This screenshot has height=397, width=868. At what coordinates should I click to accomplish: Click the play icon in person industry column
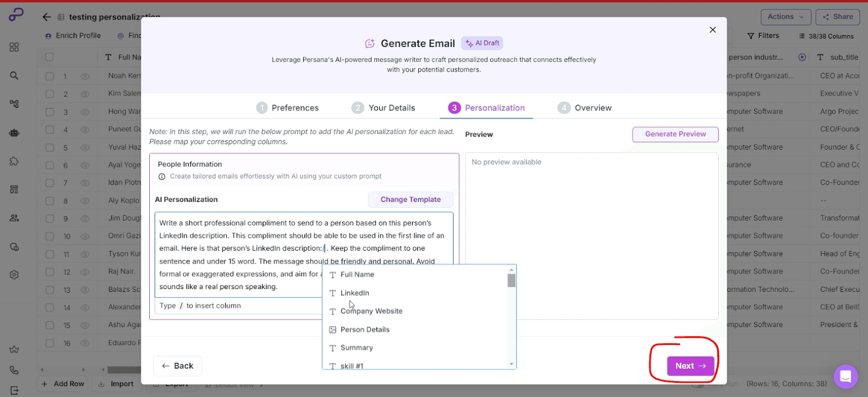pyautogui.click(x=802, y=57)
